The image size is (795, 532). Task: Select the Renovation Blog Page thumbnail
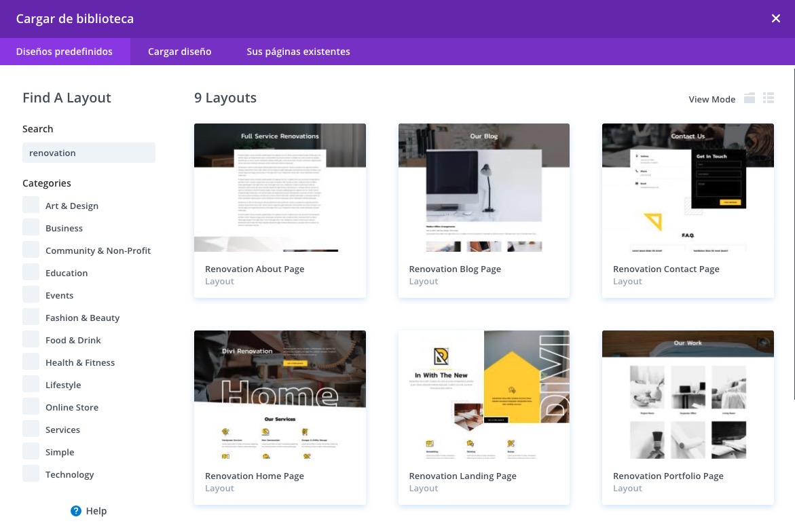point(484,187)
